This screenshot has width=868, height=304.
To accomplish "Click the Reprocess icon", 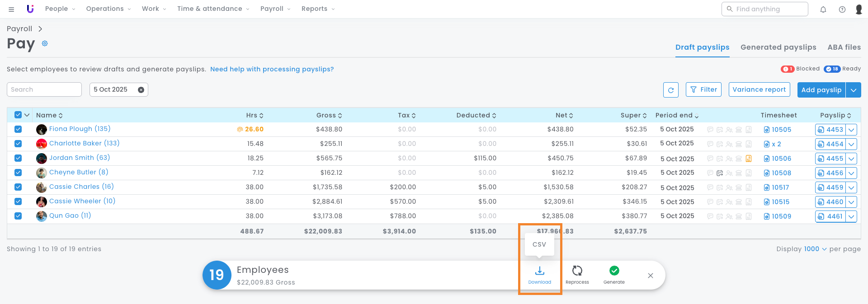I will (577, 271).
